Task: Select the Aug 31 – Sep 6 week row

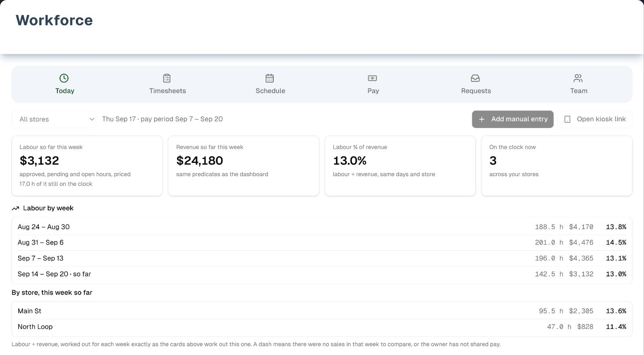Action: point(322,242)
